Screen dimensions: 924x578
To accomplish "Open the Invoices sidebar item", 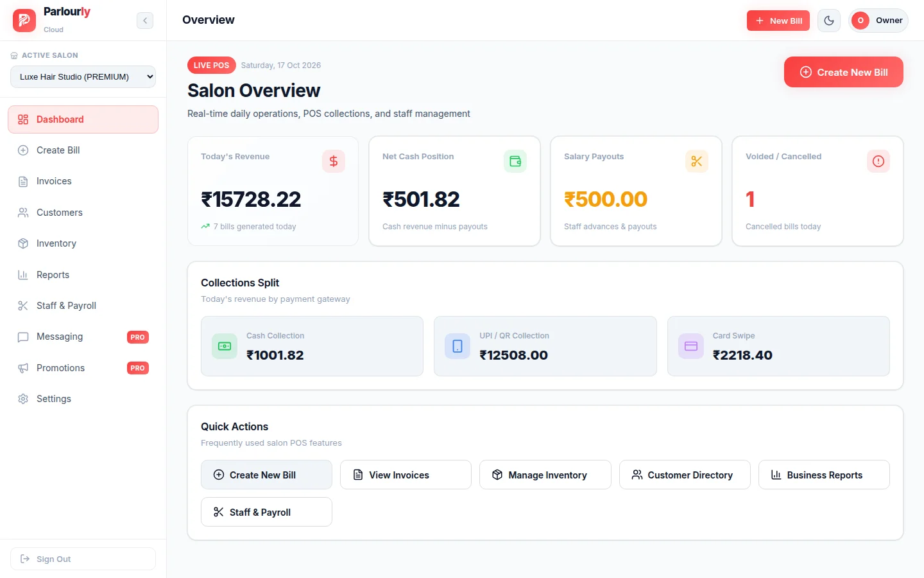I will coord(83,181).
